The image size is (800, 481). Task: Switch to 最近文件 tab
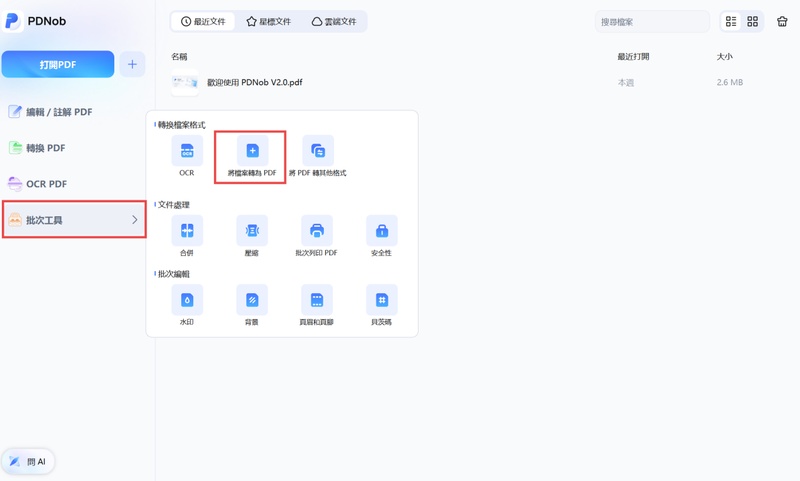[x=203, y=21]
